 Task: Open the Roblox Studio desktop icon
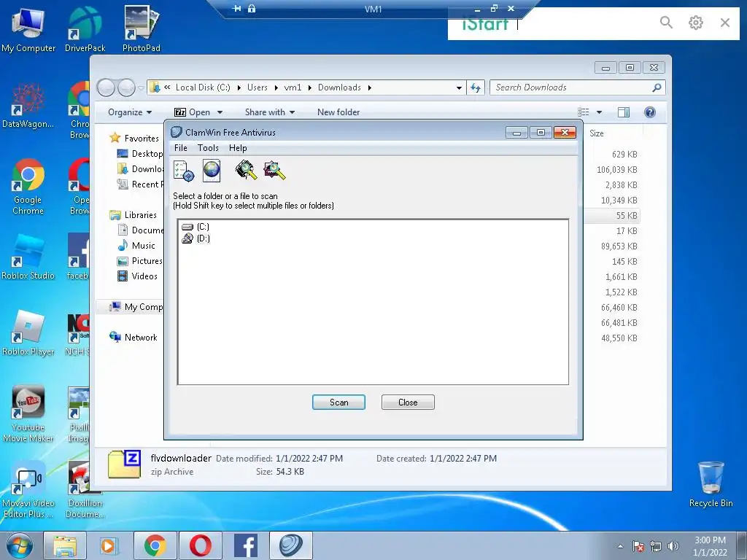(28, 257)
